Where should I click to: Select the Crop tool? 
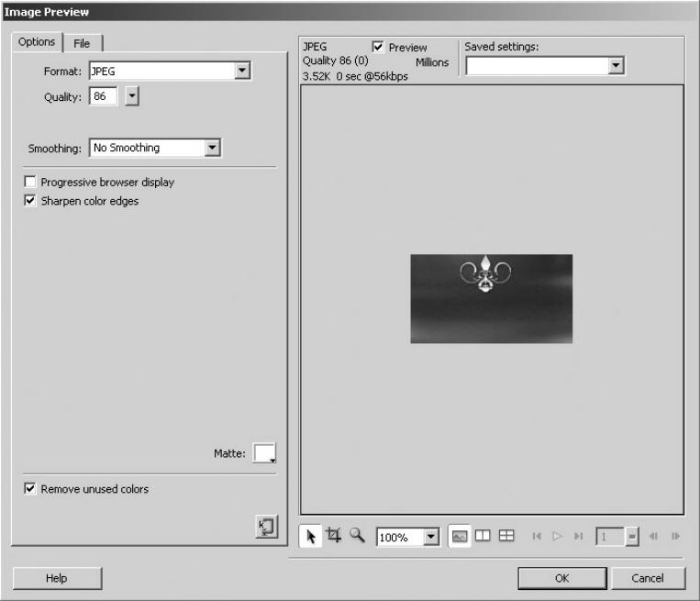pos(333,535)
